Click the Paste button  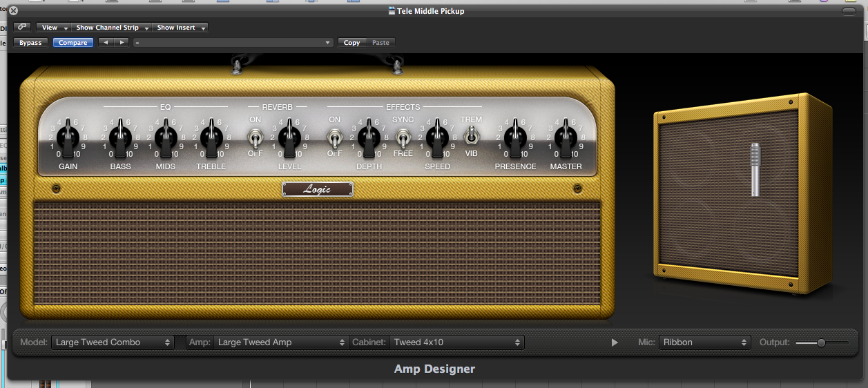380,43
